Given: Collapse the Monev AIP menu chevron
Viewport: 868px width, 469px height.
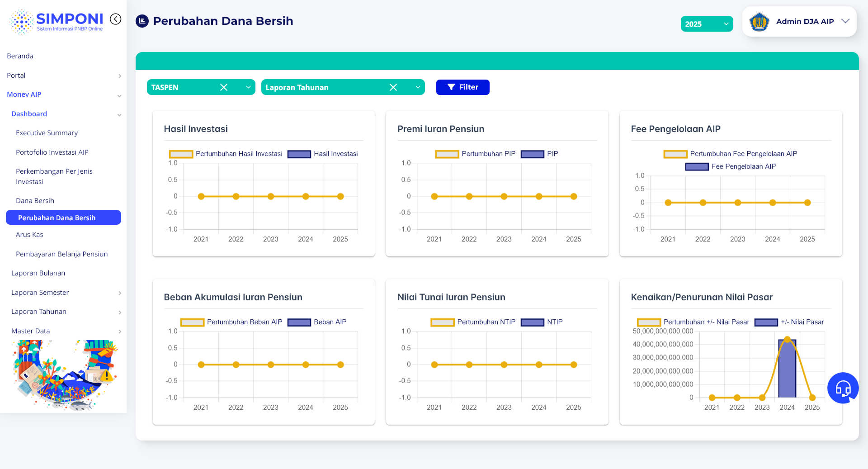Looking at the screenshot, I should click(119, 95).
